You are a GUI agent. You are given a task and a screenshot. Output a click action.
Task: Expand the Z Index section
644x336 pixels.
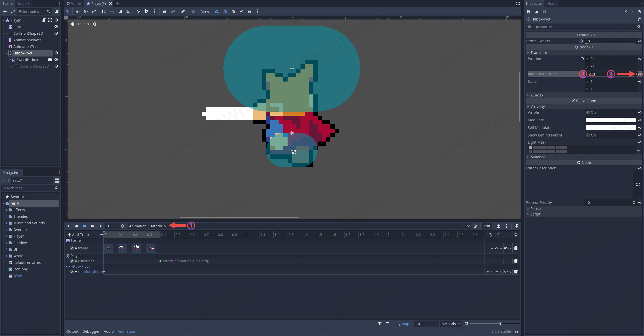pos(536,95)
